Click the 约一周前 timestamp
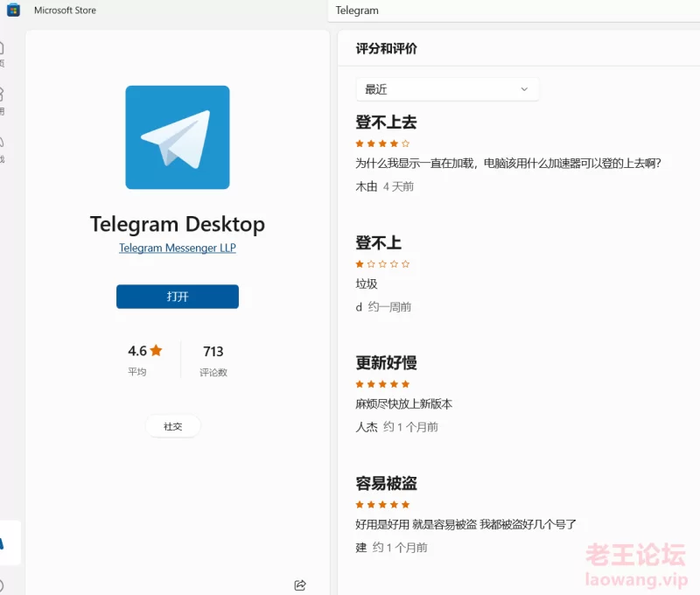This screenshot has width=700, height=595. tap(389, 307)
